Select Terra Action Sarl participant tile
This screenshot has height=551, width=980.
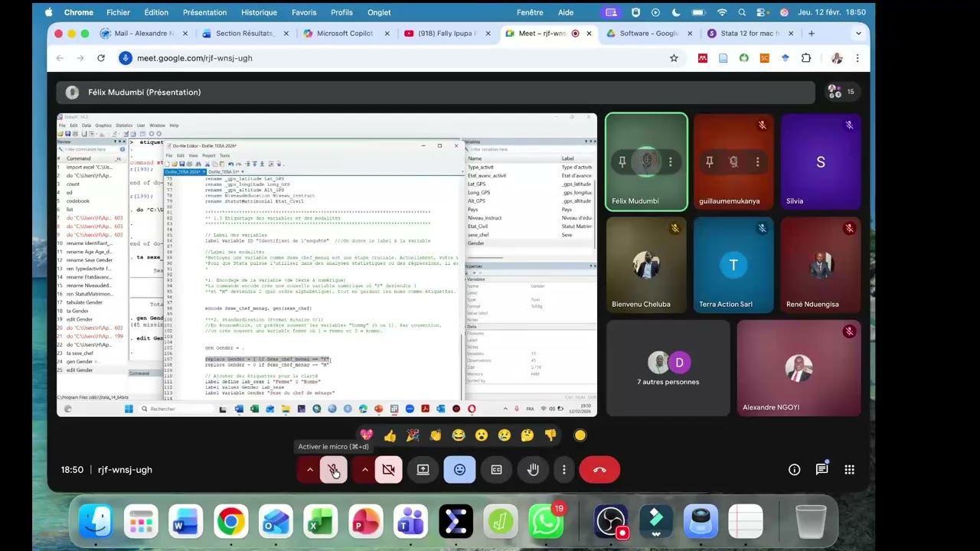733,265
